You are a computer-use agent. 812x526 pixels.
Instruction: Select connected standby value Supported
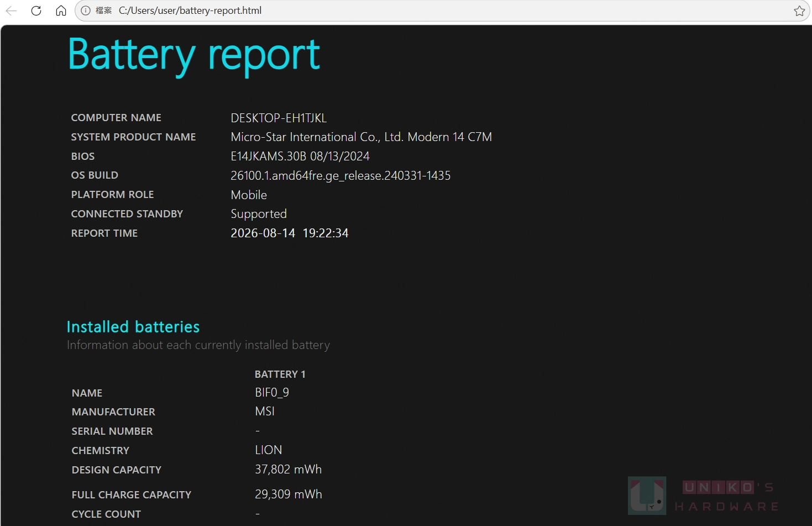pyautogui.click(x=259, y=215)
